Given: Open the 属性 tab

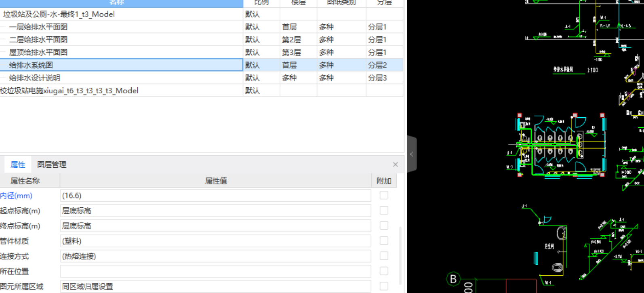Looking at the screenshot, I should pos(18,164).
